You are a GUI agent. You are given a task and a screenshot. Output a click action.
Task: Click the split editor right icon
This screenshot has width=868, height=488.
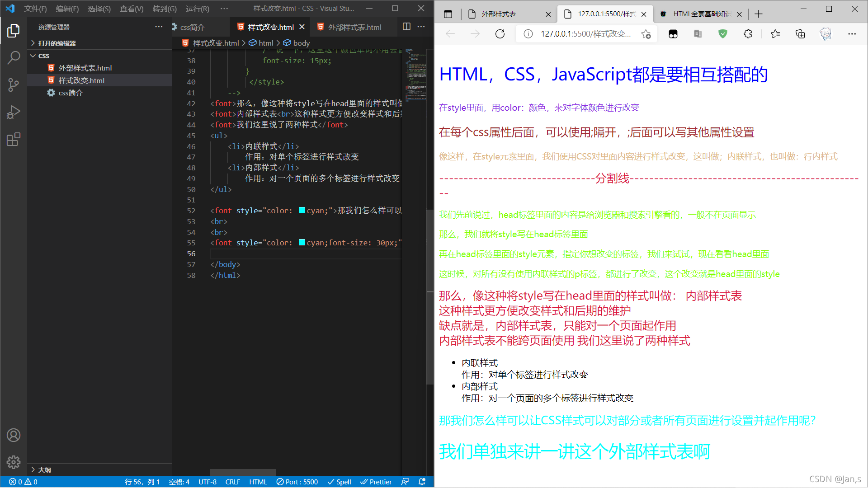pos(406,27)
